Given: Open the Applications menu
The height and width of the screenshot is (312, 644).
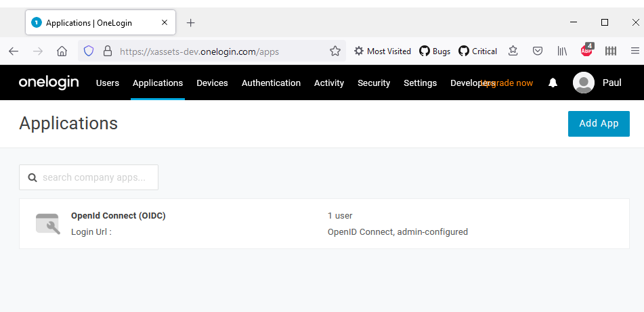Looking at the screenshot, I should click(158, 83).
